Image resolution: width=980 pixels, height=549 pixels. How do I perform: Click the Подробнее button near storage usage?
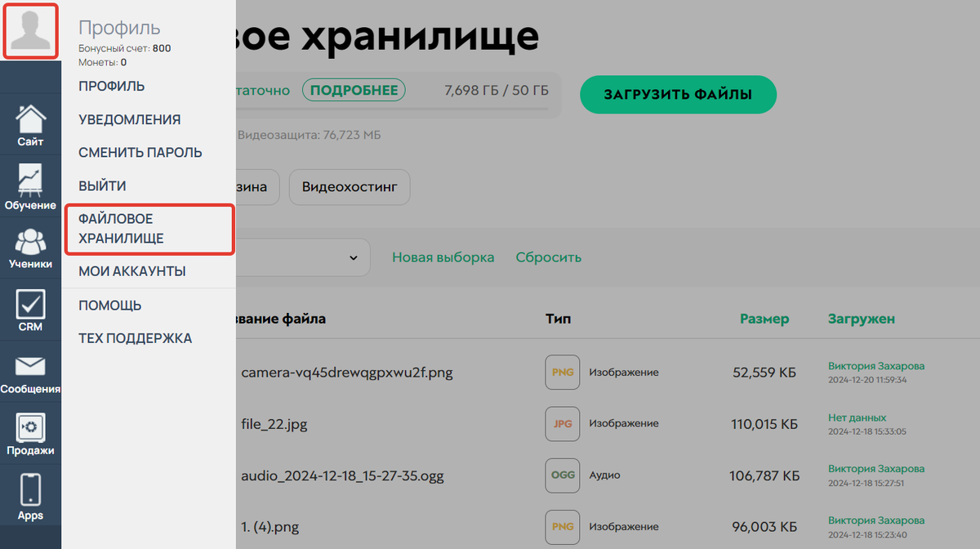pos(354,91)
